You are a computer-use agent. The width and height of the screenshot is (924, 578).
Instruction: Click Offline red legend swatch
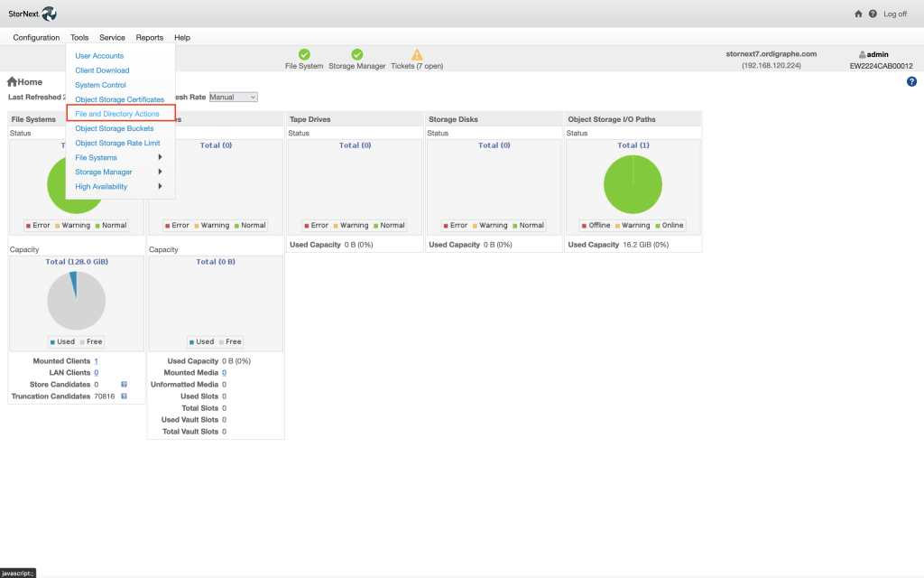[x=584, y=226]
